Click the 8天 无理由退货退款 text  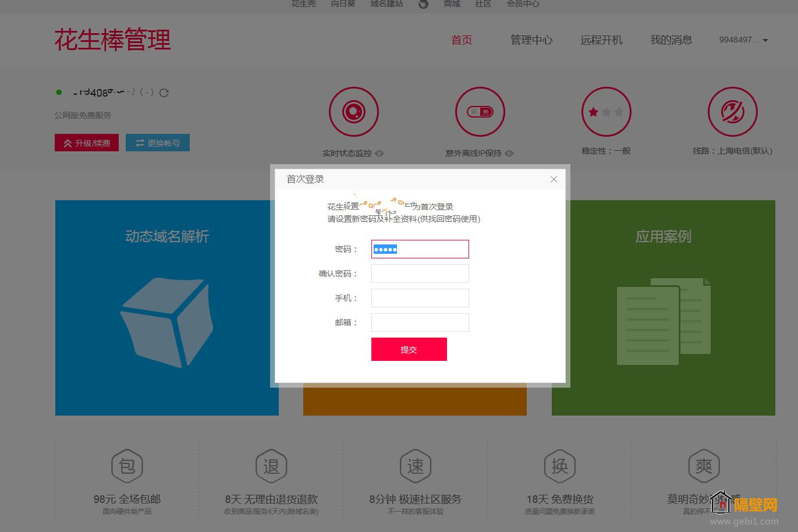(271, 499)
